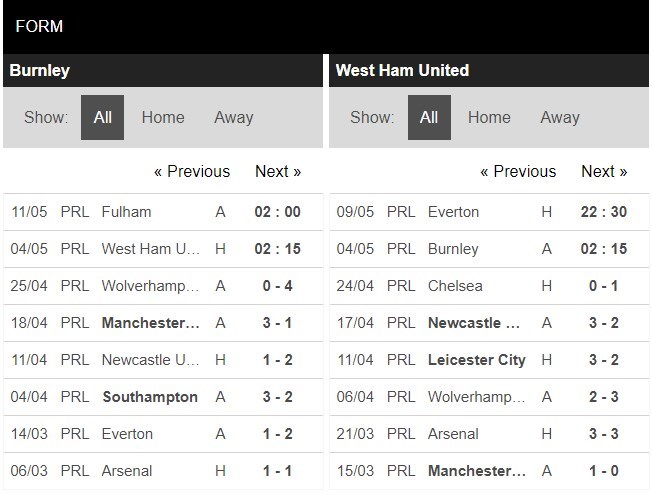
Task: Switch to Home matches for West Ham
Action: (489, 117)
